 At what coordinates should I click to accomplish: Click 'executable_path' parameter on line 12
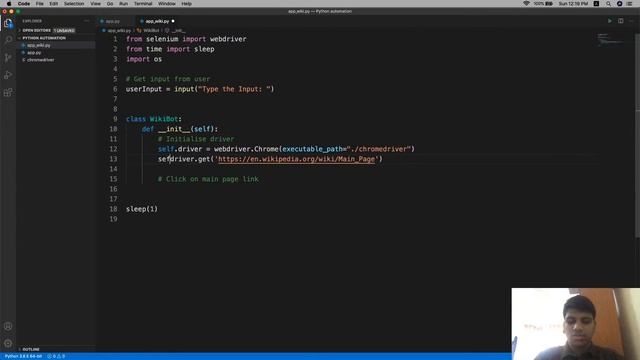(312, 149)
